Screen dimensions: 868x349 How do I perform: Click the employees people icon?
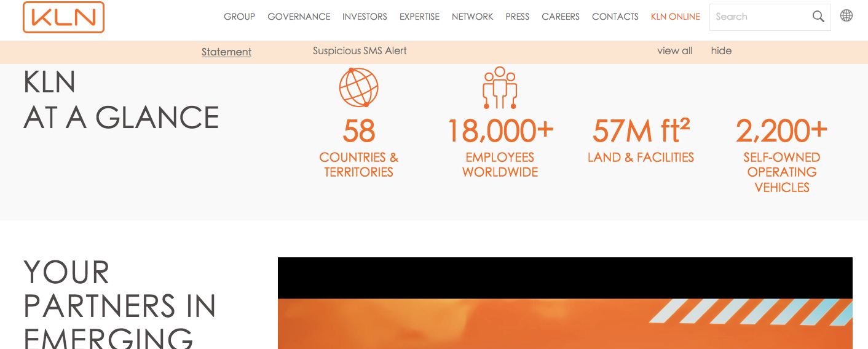click(x=500, y=87)
